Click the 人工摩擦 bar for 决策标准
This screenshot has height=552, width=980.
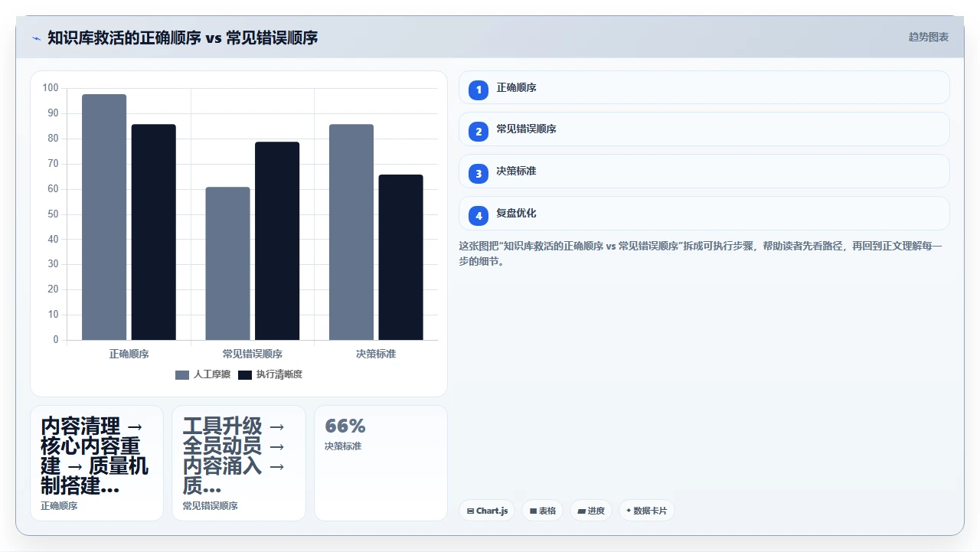click(351, 232)
